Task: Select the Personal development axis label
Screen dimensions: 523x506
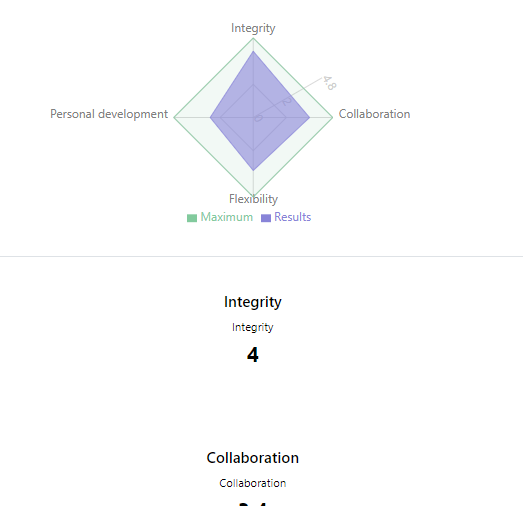Action: (x=109, y=114)
